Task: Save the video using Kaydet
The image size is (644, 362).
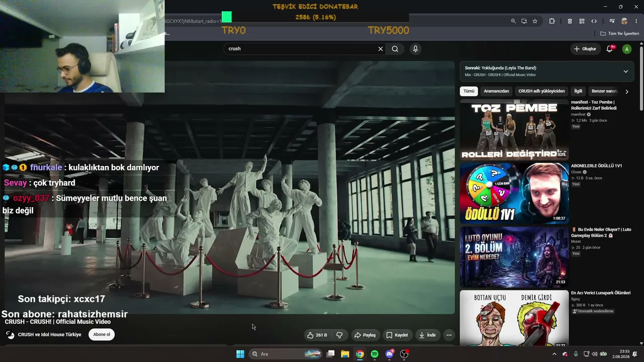Action: [x=397, y=335]
